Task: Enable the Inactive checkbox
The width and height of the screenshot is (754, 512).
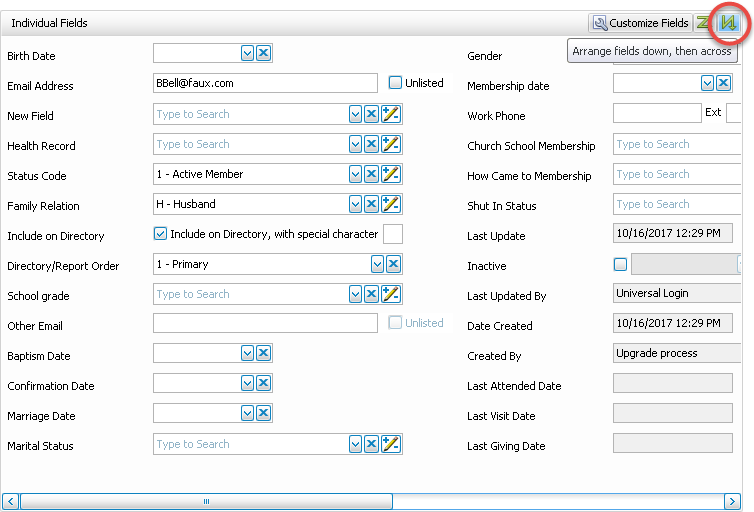Action: tap(621, 265)
